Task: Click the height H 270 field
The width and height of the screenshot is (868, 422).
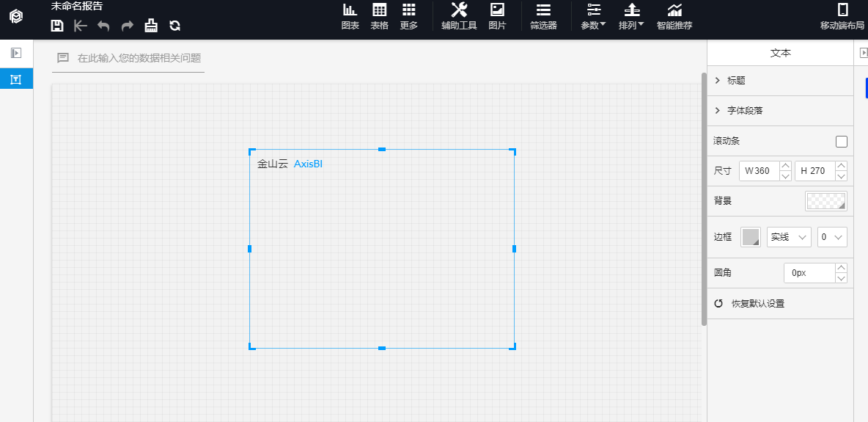Action: click(x=815, y=171)
